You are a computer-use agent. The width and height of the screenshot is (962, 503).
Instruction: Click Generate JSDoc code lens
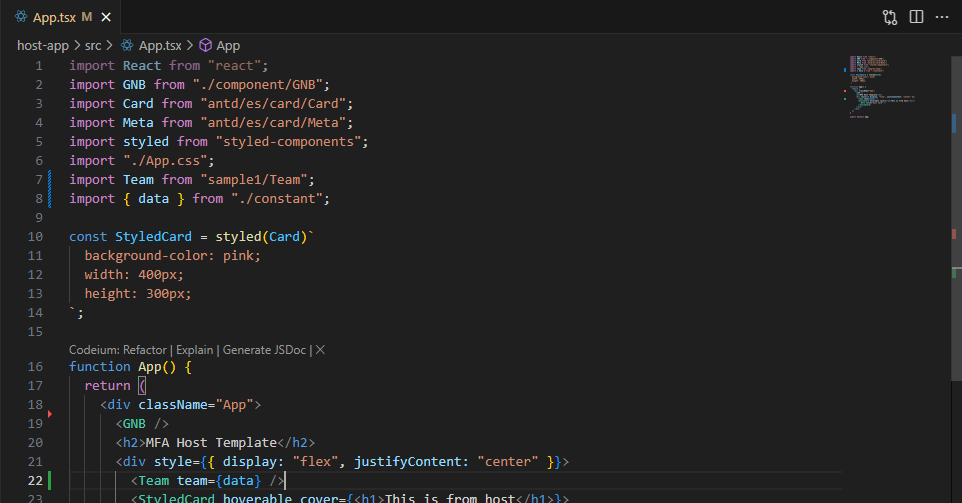pyautogui.click(x=265, y=350)
